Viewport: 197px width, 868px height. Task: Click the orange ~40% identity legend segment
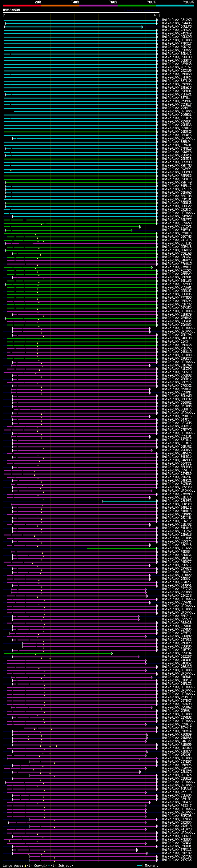point(60,6)
